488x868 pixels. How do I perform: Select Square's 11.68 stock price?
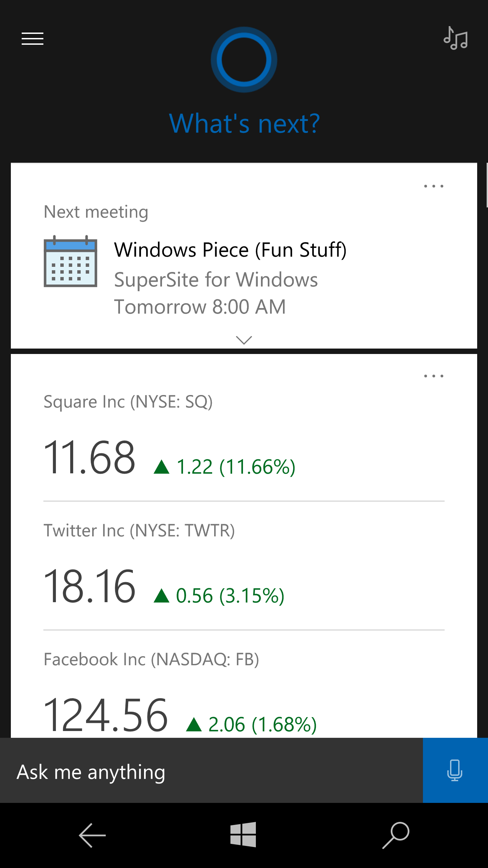pos(89,457)
